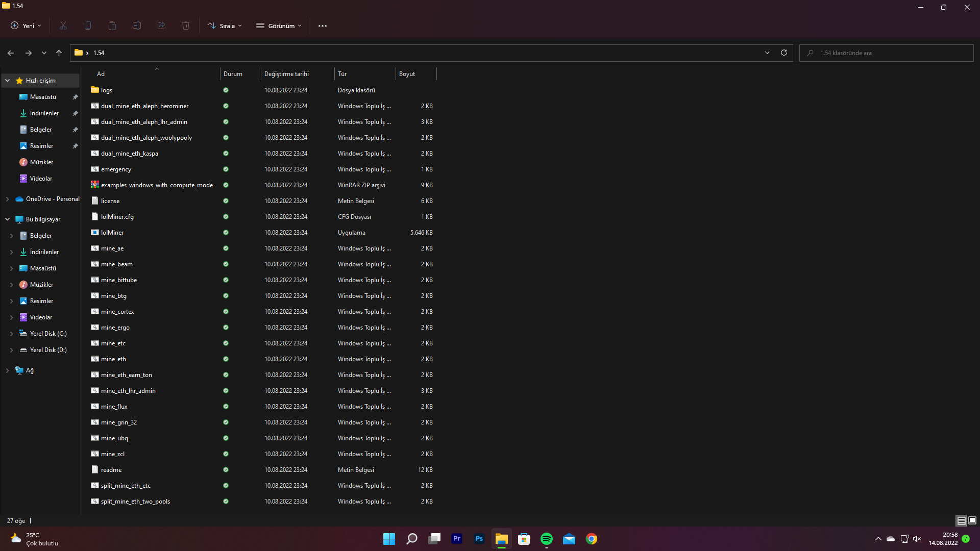
Task: Click the Rename icon in toolbar
Action: pos(137,26)
